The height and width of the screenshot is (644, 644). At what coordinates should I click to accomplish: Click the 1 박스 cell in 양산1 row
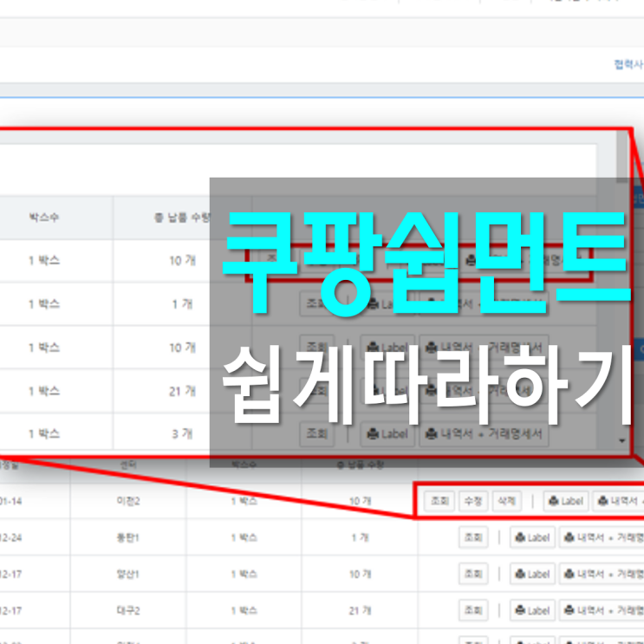[244, 574]
